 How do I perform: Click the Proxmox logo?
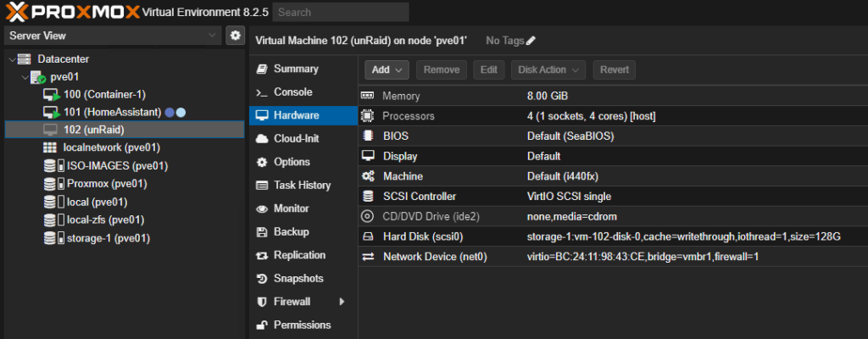[x=72, y=11]
